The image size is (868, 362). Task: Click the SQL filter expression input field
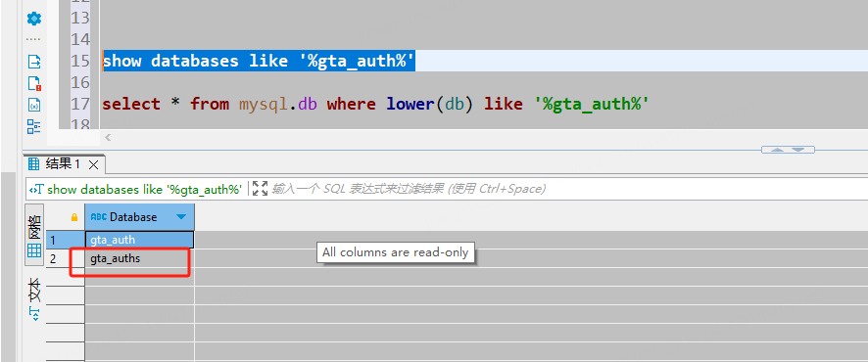[x=568, y=189]
